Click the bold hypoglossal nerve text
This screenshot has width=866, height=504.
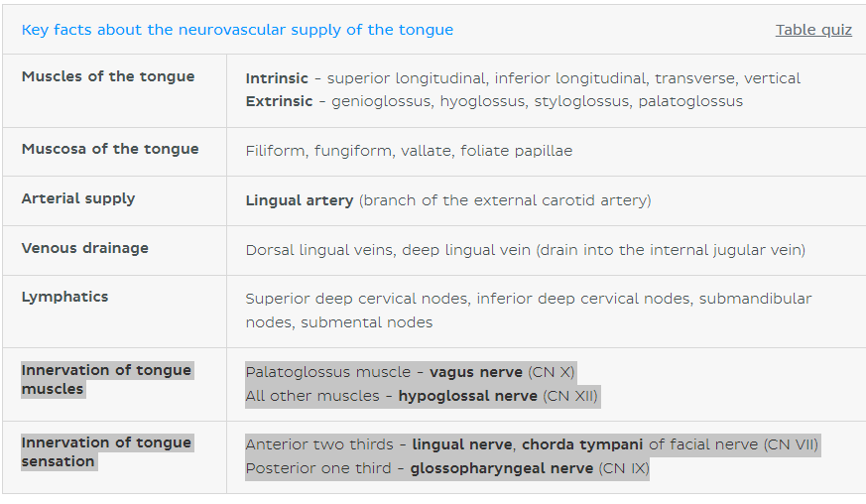coord(468,396)
